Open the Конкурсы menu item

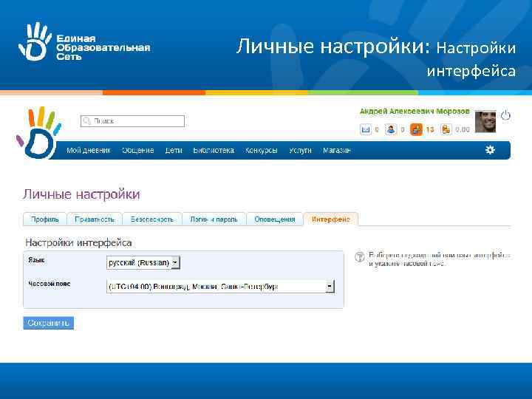pos(262,150)
